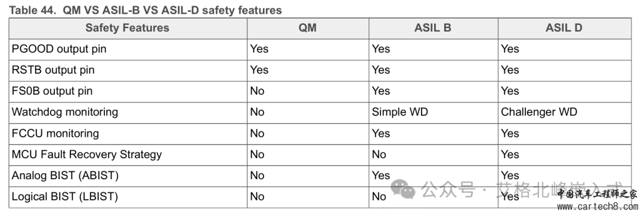
Task: Click the QM column header
Action: [x=308, y=28]
